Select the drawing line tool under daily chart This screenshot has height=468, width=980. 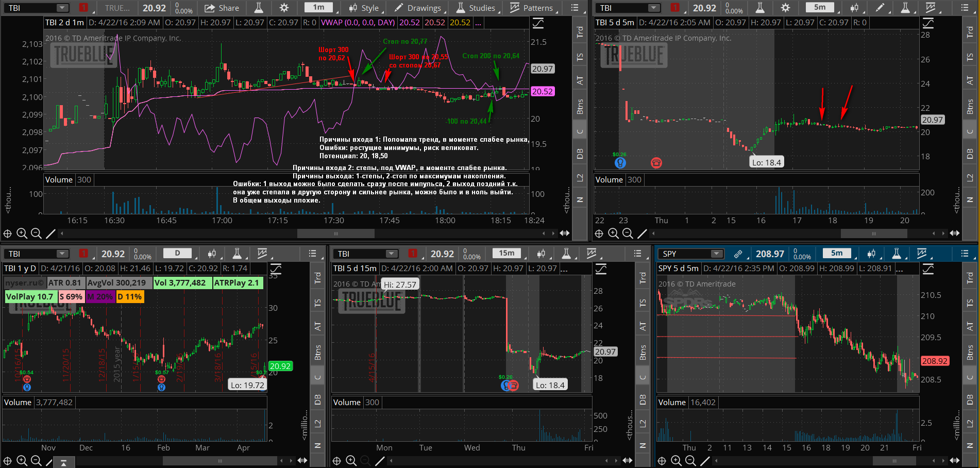pos(50,461)
